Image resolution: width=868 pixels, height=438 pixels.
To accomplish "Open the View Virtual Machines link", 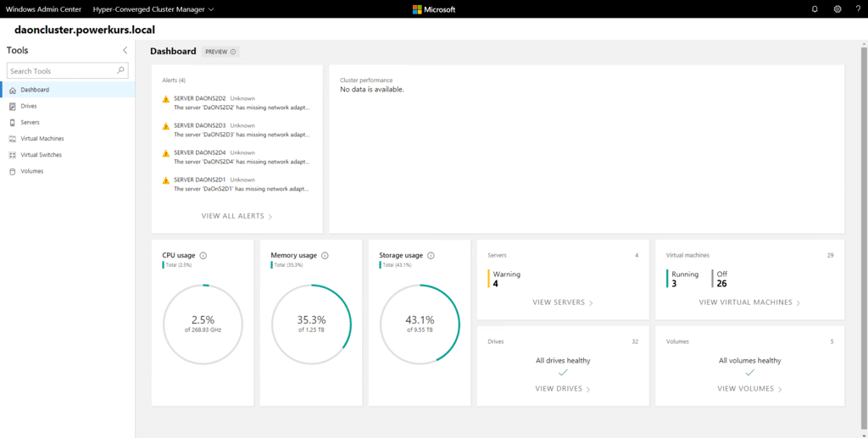I will (749, 302).
